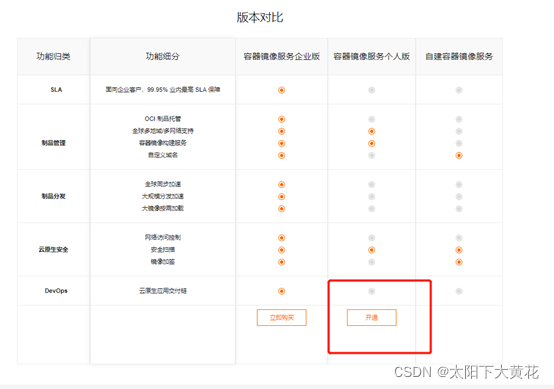This screenshot has height=389, width=554.
Task: Click the 大规模分发加速 feature text
Action: 163,196
